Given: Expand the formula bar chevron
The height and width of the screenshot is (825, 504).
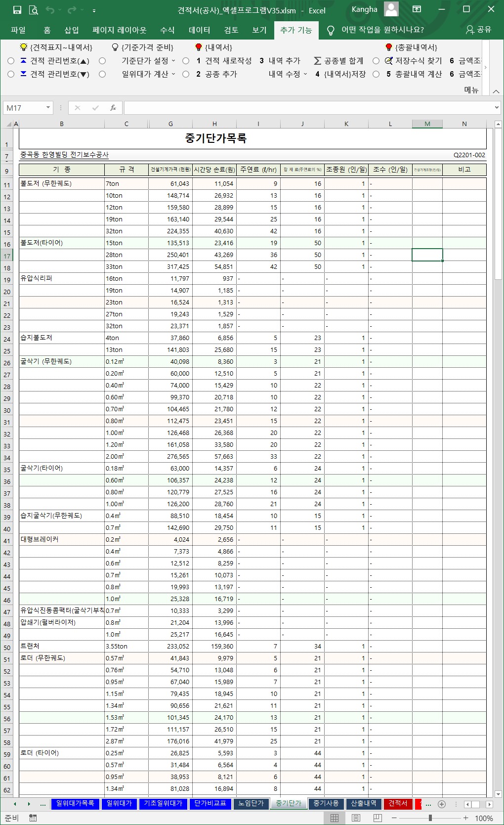Looking at the screenshot, I should [497, 108].
